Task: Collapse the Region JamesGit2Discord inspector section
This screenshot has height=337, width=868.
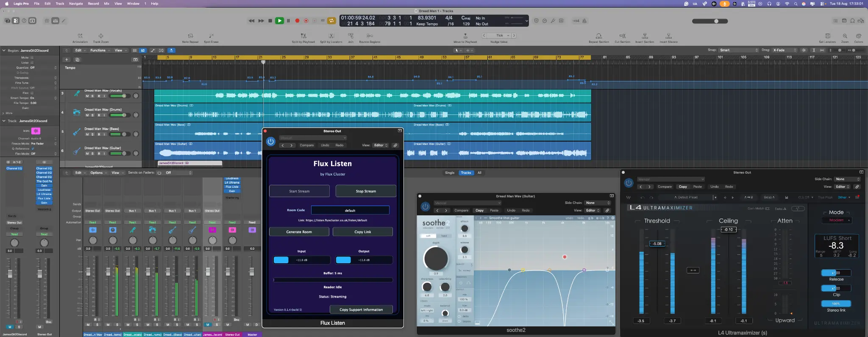Action: [4, 50]
